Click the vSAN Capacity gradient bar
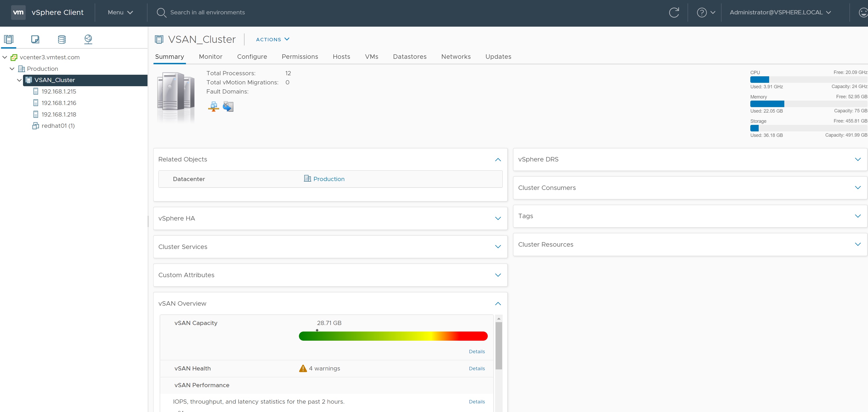This screenshot has width=868, height=412. [393, 336]
